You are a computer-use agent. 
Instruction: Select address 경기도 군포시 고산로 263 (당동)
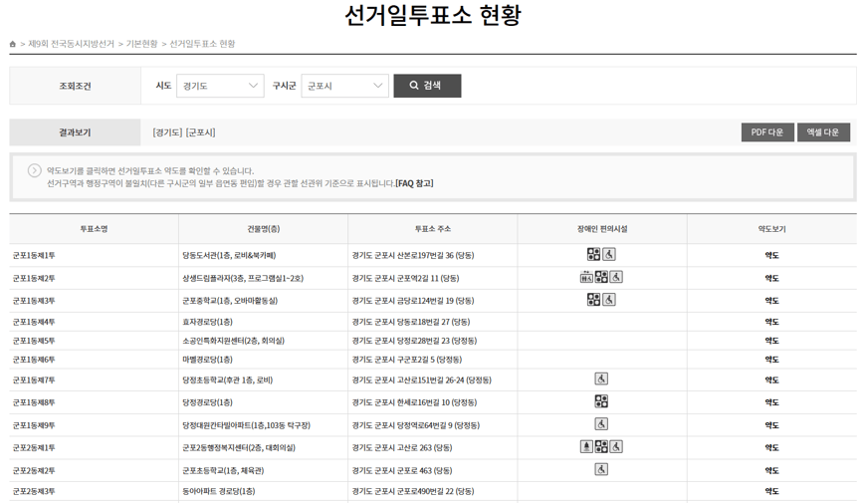point(402,447)
